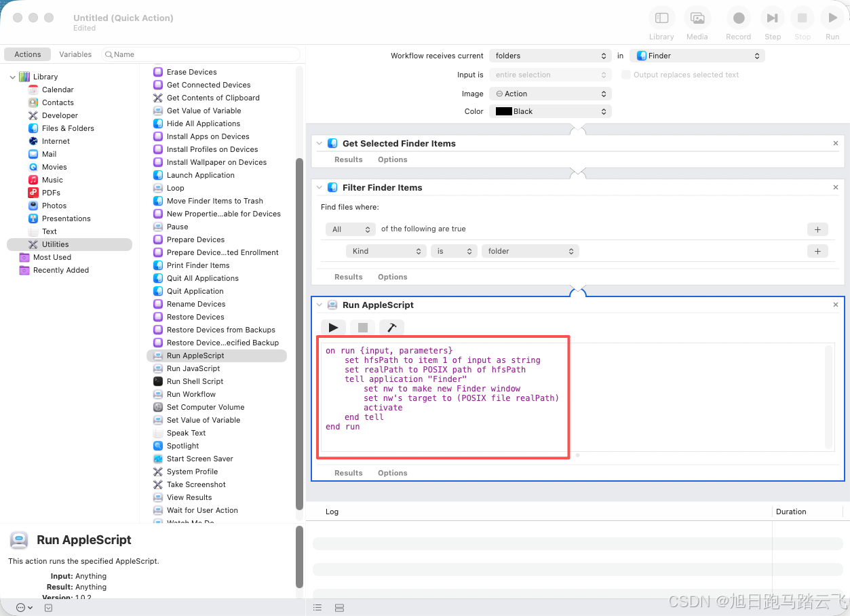
Task: Select the PDFs library category
Action: (51, 193)
